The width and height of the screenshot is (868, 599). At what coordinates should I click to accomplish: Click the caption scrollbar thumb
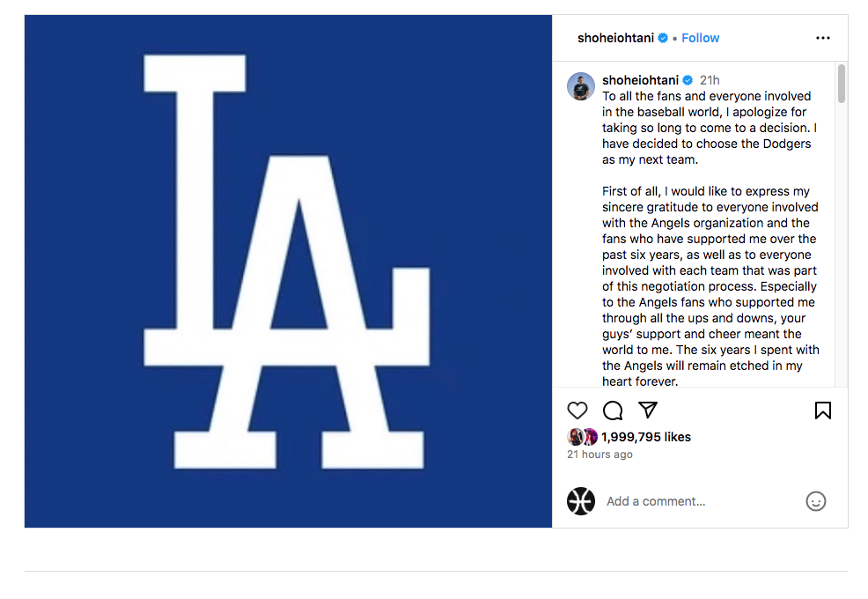(842, 84)
